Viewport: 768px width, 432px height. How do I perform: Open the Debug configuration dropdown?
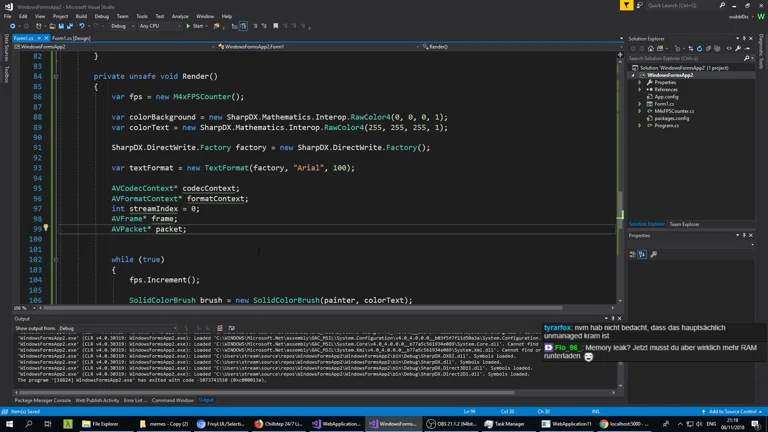coord(122,26)
